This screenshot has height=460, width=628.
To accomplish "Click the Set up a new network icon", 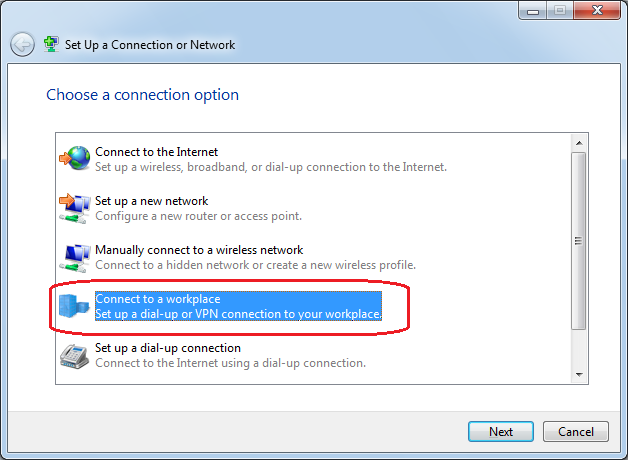I will 75,208.
